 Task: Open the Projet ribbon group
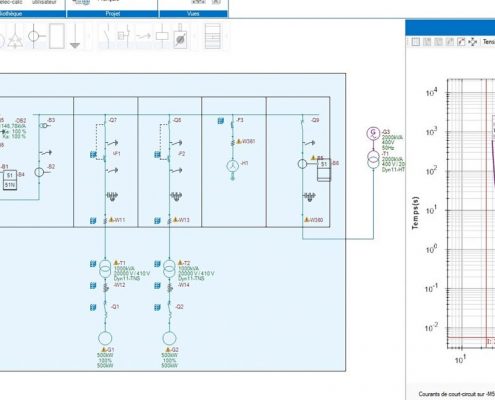[112, 14]
